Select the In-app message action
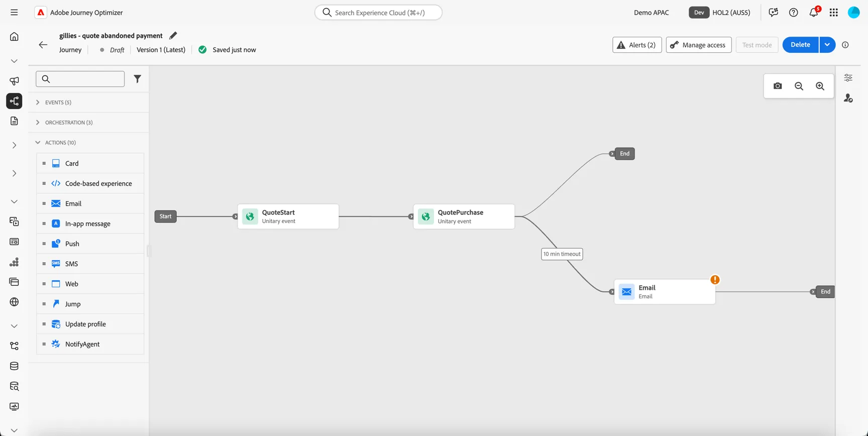The height and width of the screenshot is (436, 868). (x=90, y=224)
